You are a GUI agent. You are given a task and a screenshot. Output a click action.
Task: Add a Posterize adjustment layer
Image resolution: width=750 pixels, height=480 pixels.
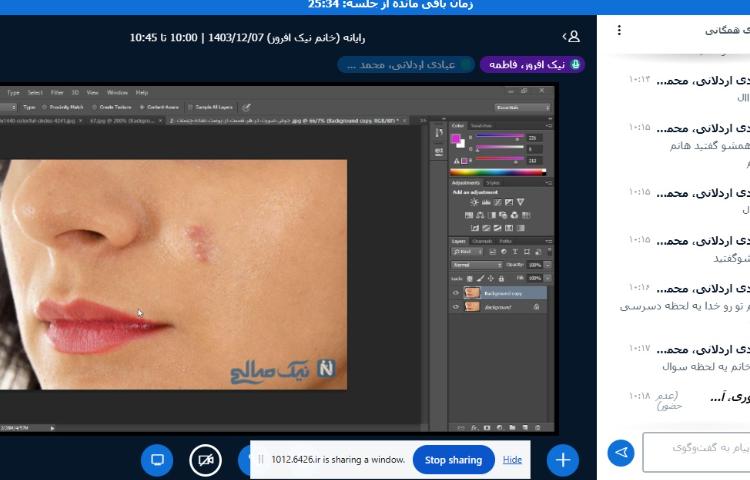click(486, 228)
